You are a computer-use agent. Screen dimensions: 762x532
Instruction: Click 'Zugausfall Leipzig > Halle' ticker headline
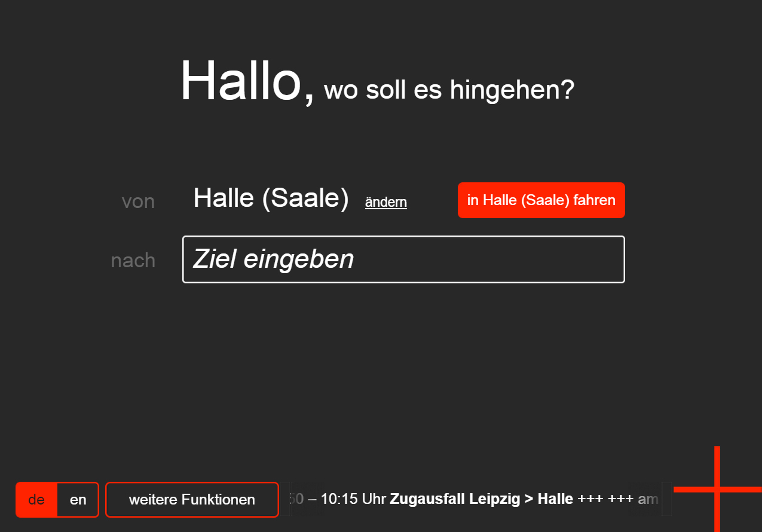pos(481,499)
